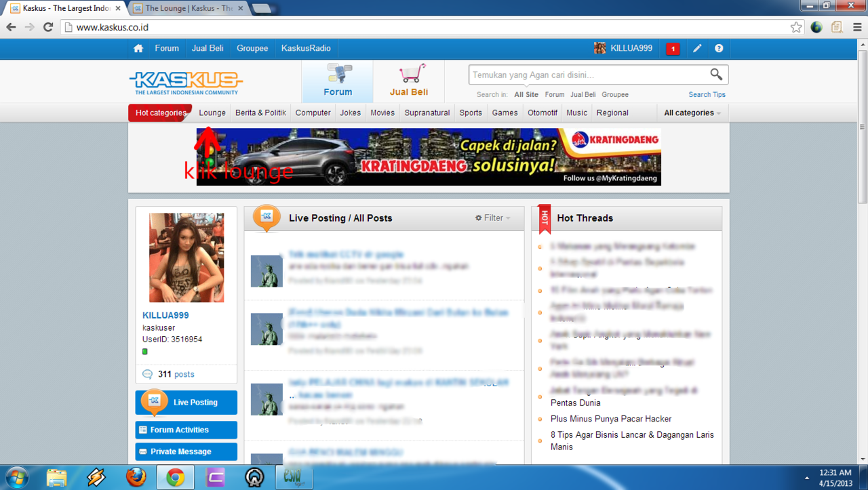Screen dimensions: 868x490
Task: Open Windows Start menu
Action: click(16, 477)
